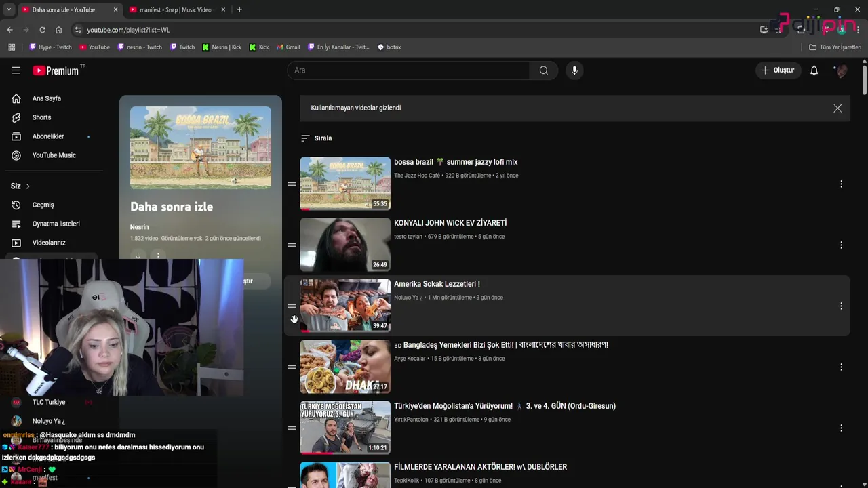Click the YırtıkPantolon channel name

click(x=411, y=420)
